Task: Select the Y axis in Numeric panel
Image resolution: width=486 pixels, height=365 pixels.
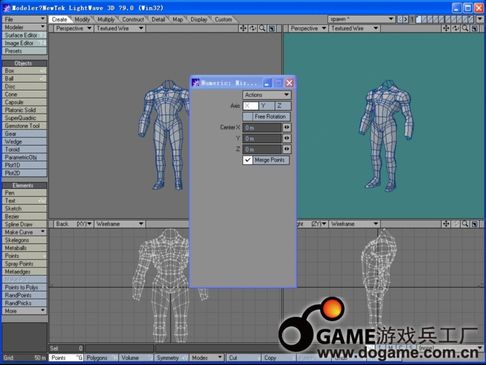Action: [267, 106]
